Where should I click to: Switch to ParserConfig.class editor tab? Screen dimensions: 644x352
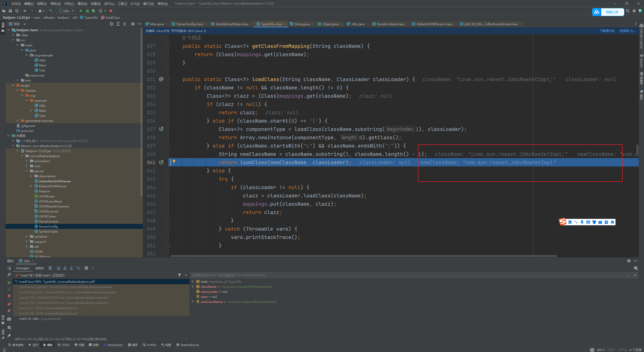pos(189,24)
